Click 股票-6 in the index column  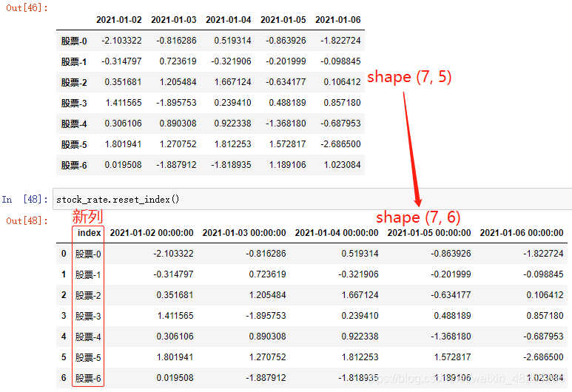click(x=88, y=379)
